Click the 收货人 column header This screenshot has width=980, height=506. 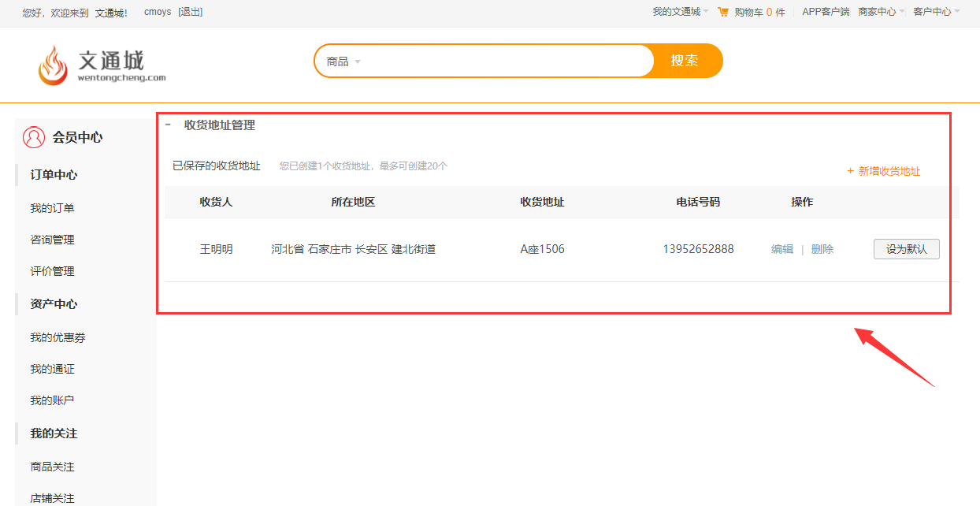pos(216,202)
